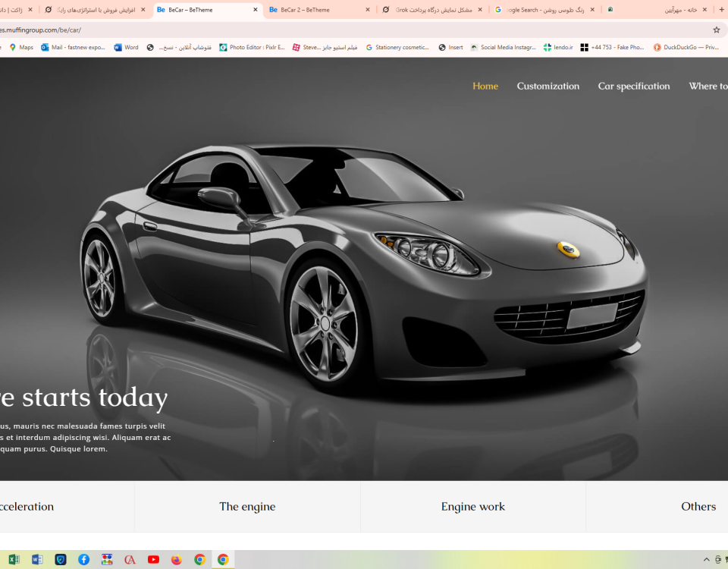Open a new browser tab
This screenshot has height=569, width=728.
point(721,10)
